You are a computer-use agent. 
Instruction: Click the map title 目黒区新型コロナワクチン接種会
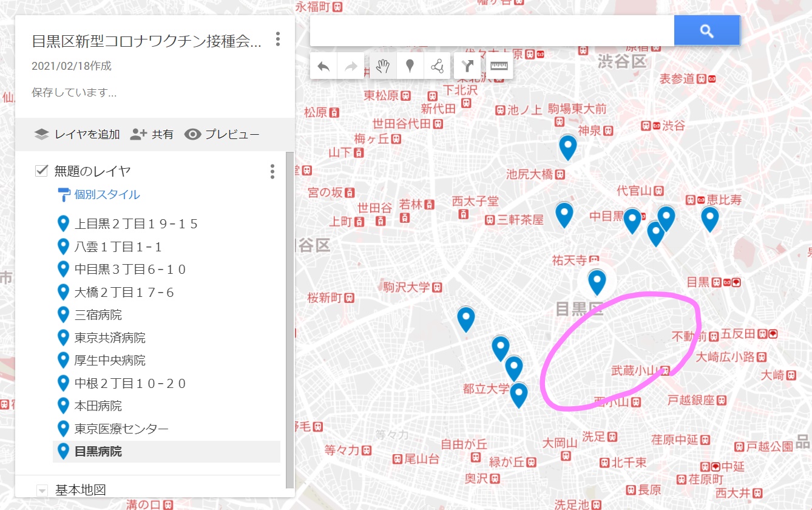coord(146,41)
